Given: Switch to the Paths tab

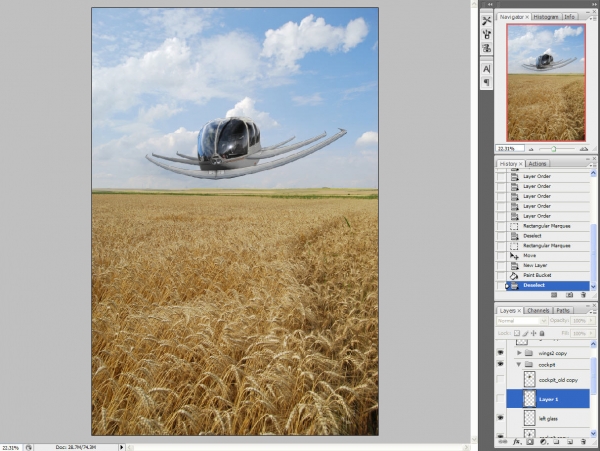Looking at the screenshot, I should click(562, 311).
